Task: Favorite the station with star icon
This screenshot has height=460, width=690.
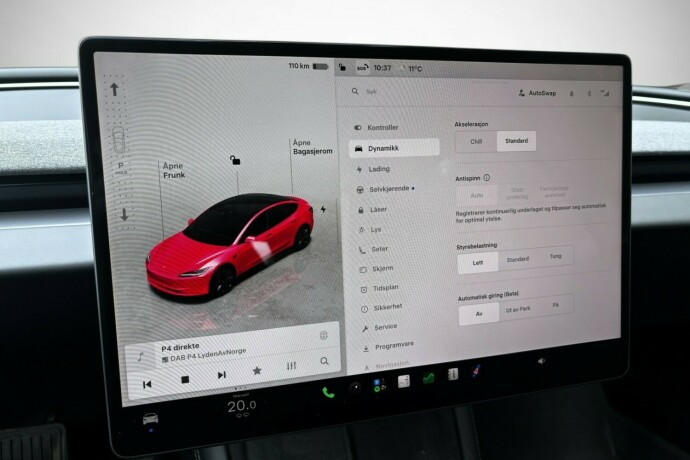Action: point(257,371)
